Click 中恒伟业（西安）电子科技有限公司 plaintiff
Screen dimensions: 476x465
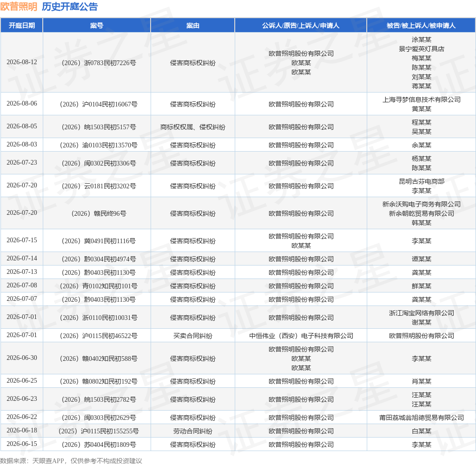(x=301, y=336)
